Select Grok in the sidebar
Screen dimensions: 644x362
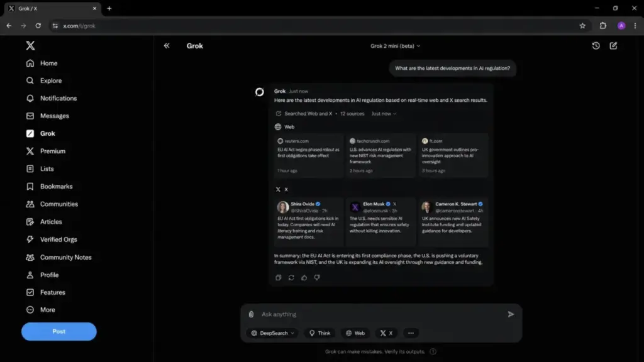coord(41,134)
